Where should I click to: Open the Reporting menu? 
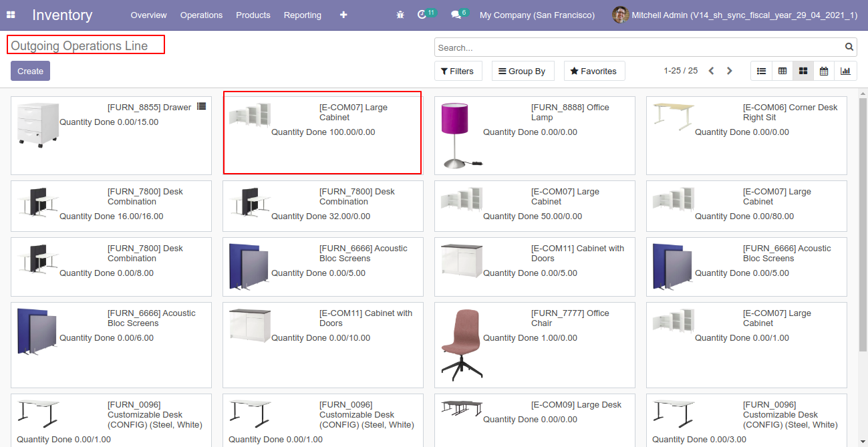[x=302, y=15]
